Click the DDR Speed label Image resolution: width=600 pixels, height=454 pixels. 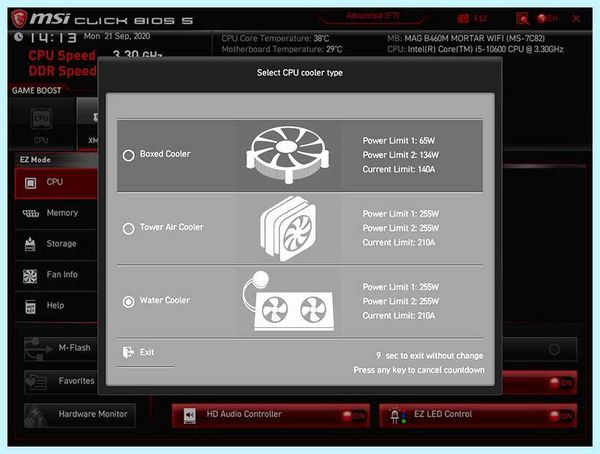point(62,71)
